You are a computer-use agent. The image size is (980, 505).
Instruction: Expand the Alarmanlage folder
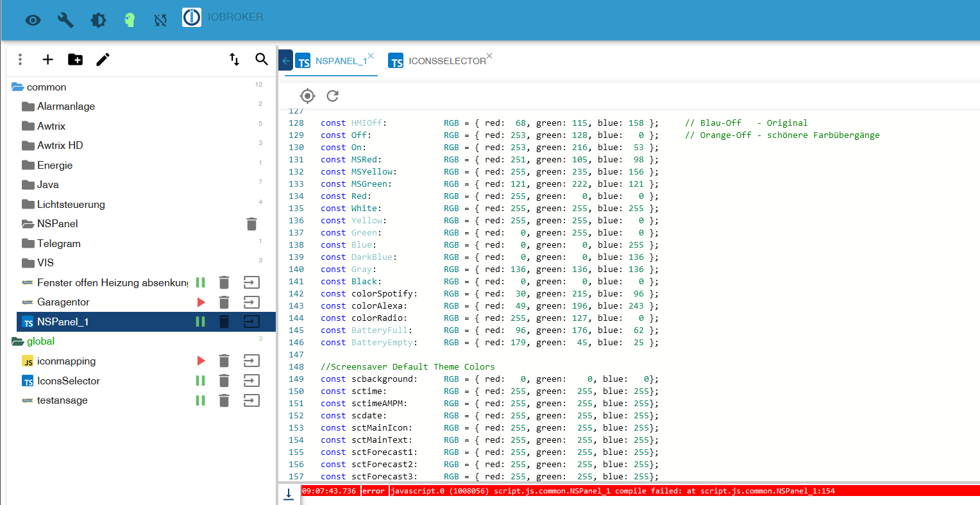click(x=28, y=107)
